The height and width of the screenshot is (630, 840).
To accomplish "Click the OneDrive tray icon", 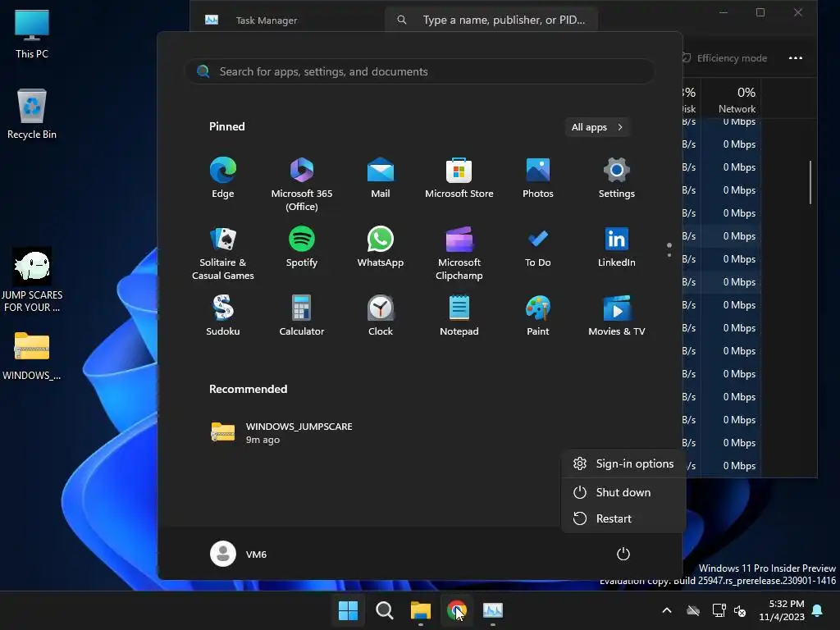I will coord(693,610).
